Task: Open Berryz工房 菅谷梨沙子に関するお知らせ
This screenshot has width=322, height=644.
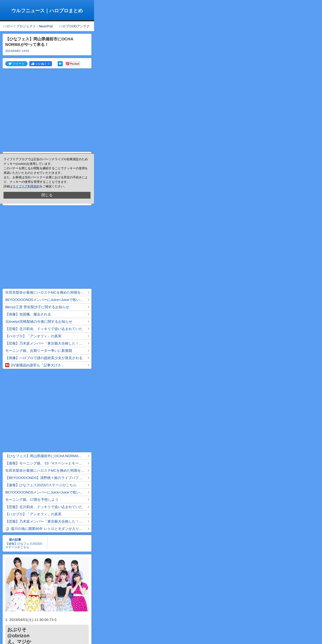Action: [x=47, y=307]
